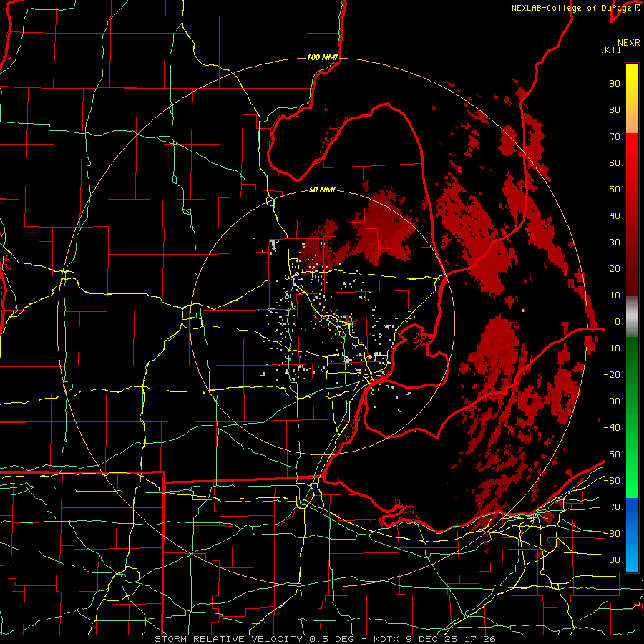644x644 pixels.
Task: Click the -30 value on velocity scale
Action: click(x=612, y=401)
